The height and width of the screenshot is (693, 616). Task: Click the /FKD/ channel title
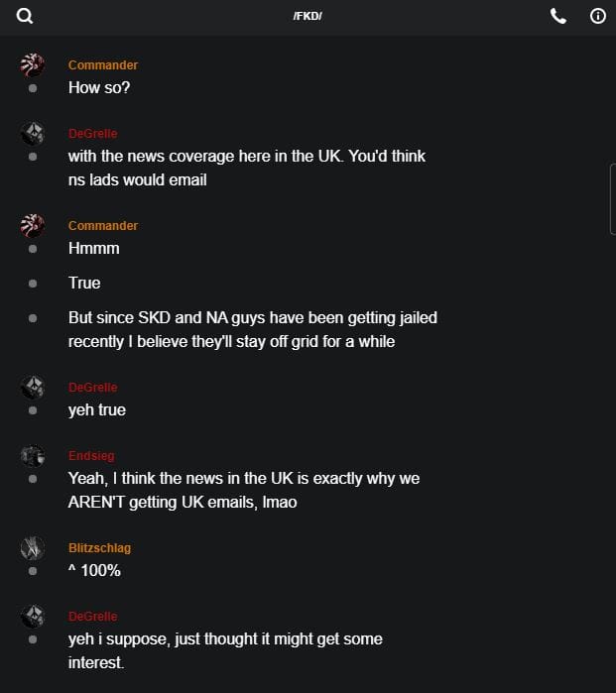click(x=308, y=17)
